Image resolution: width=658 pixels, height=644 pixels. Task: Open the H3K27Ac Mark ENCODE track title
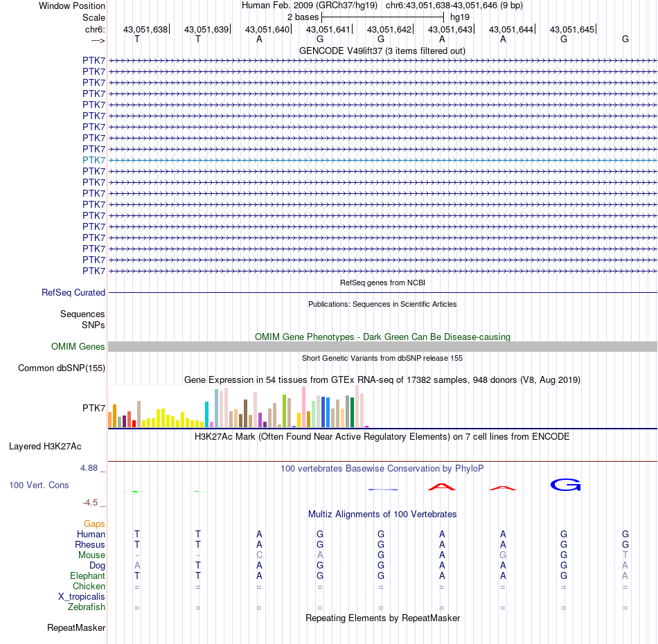pos(382,437)
